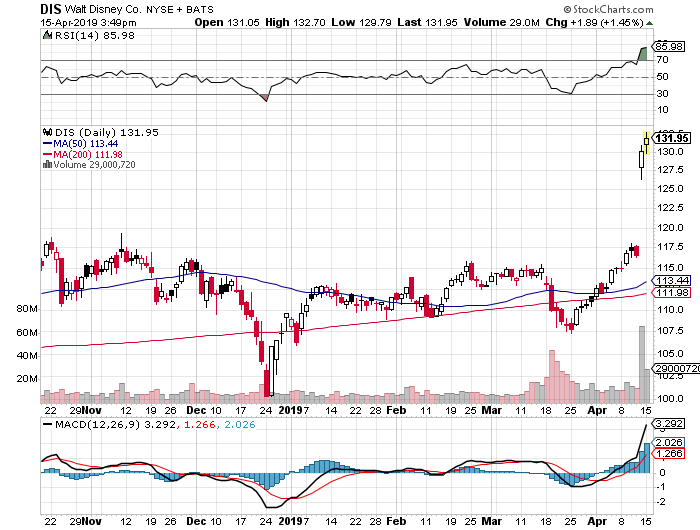The width and height of the screenshot is (700, 530).
Task: Click the RSI(14) 85.98 legend text
Action: pyautogui.click(x=94, y=35)
